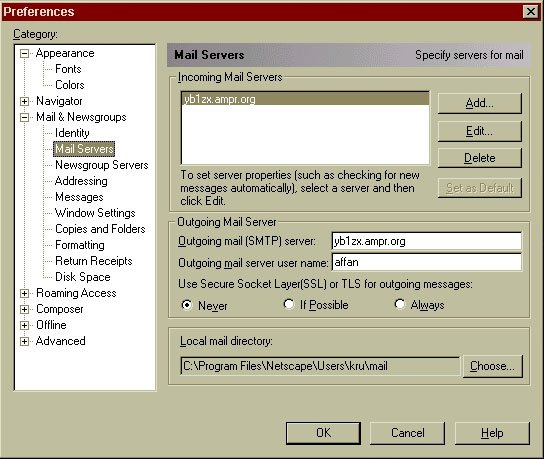Expand the Roaming Access category
The image size is (544, 459).
pos(24,294)
